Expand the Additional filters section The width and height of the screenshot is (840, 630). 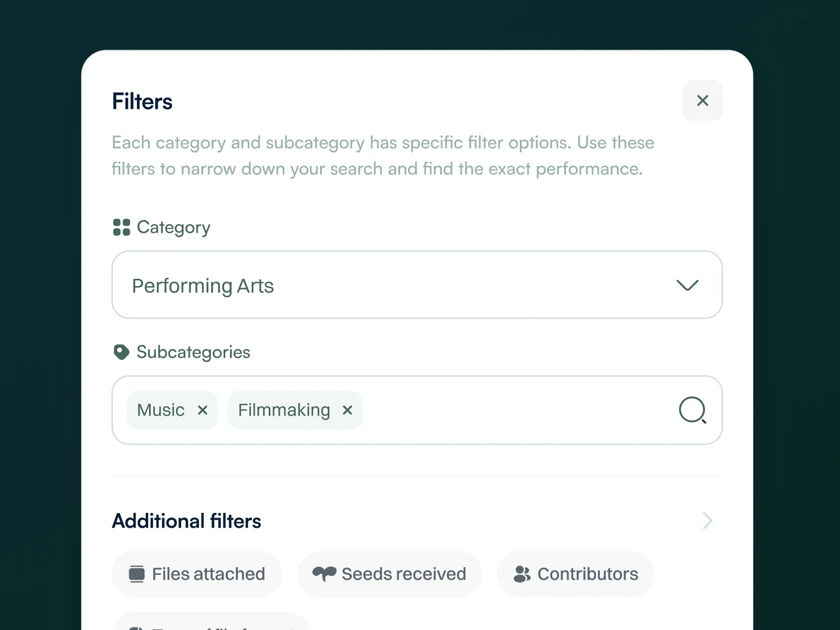(x=708, y=520)
